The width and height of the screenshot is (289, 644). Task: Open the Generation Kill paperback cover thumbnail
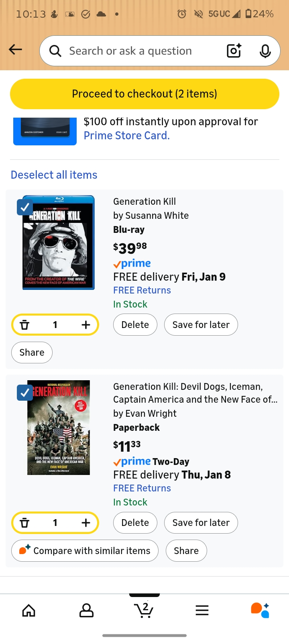pos(59,428)
